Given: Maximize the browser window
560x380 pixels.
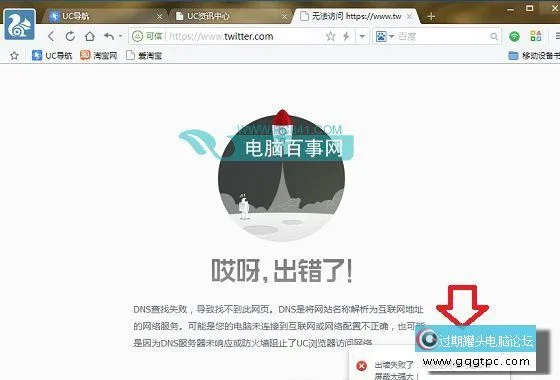Looking at the screenshot, I should point(530,8).
